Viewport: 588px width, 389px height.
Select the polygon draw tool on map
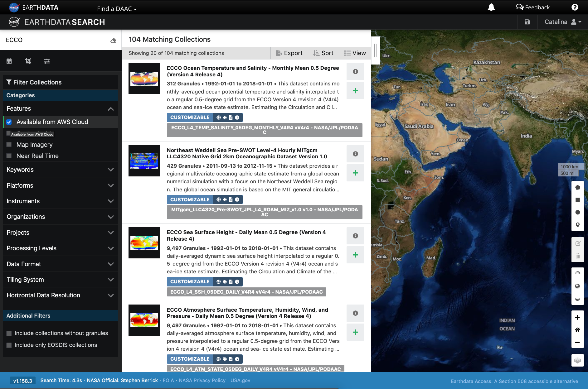click(x=577, y=187)
